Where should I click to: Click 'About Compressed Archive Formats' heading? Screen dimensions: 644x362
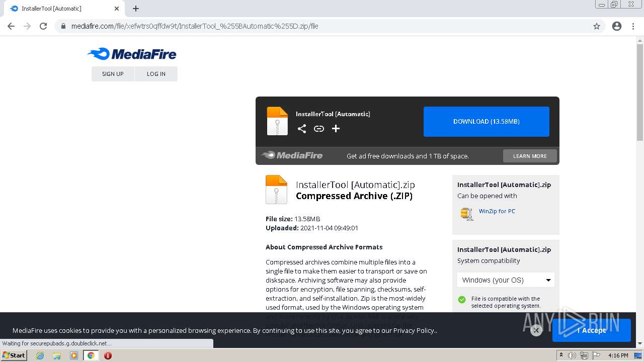324,247
